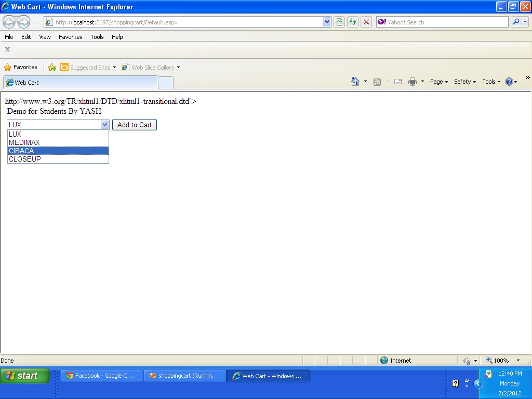Open search provider options dropdown
Image resolution: width=532 pixels, height=399 pixels.
pyautogui.click(x=525, y=22)
